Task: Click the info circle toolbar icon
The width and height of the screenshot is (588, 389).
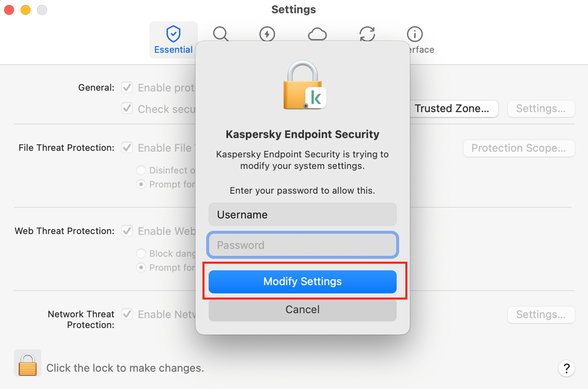Action: click(414, 34)
